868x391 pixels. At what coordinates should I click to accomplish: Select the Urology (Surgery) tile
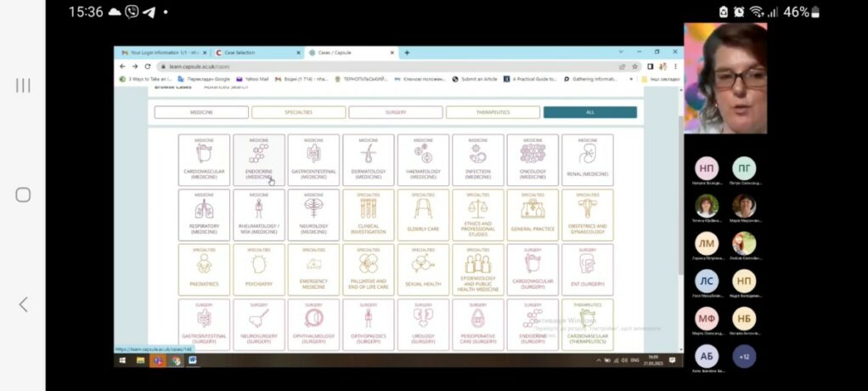(423, 324)
